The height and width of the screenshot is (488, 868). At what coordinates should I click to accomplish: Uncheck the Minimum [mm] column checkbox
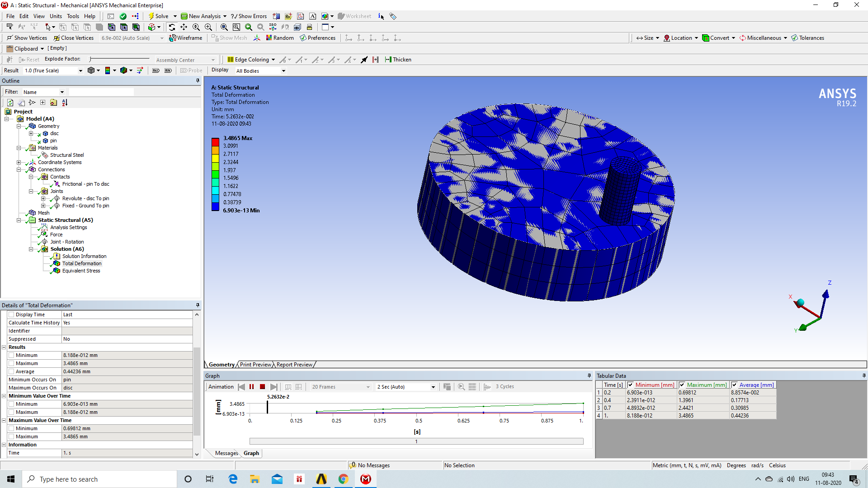630,385
